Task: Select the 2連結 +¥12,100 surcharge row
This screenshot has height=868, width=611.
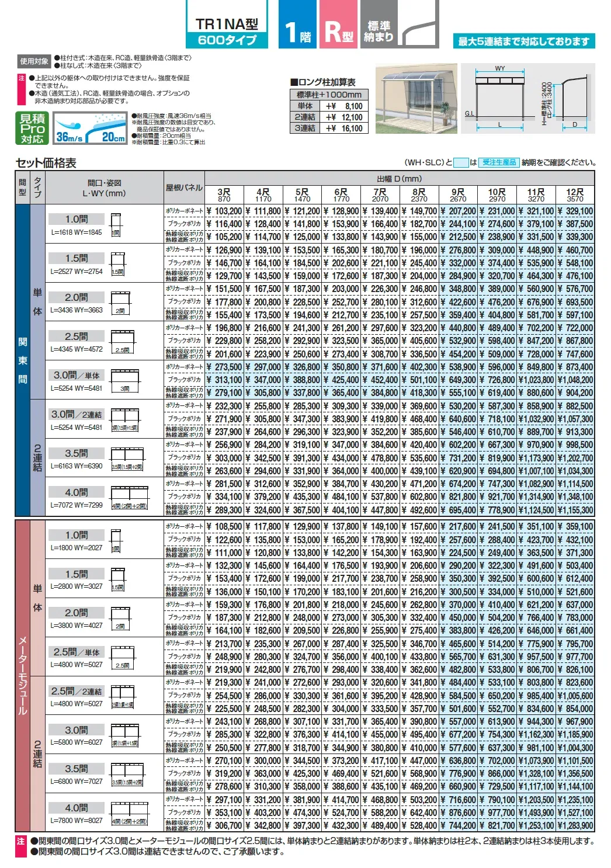Action: (329, 117)
